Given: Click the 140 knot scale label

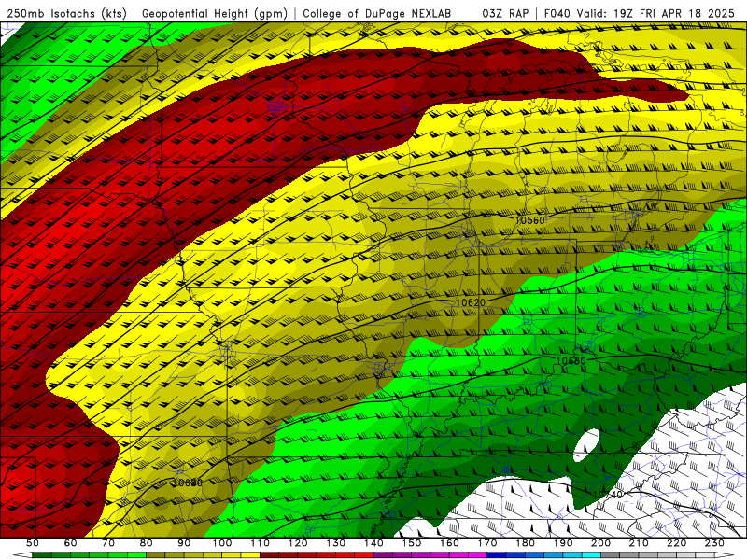Looking at the screenshot, I should coord(373,543).
